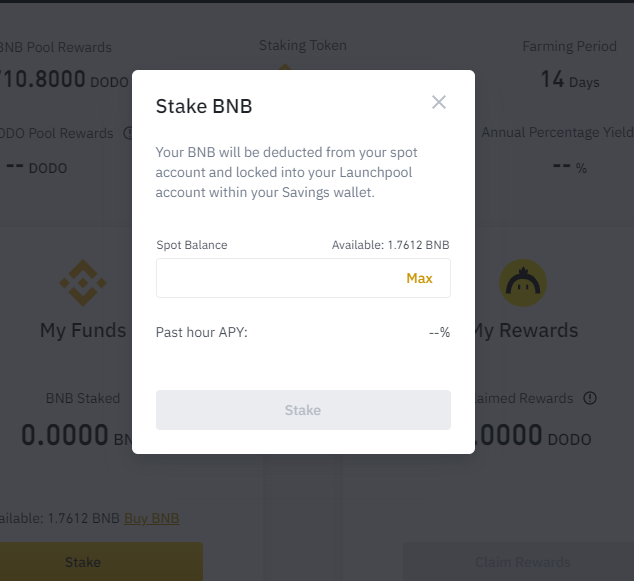Close the Stake BNB dialog
The image size is (634, 581).
point(439,102)
